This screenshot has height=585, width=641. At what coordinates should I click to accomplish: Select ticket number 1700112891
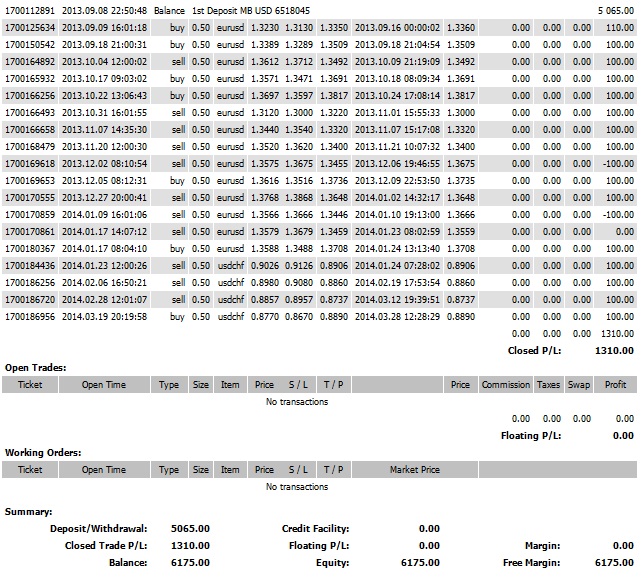(x=30, y=11)
